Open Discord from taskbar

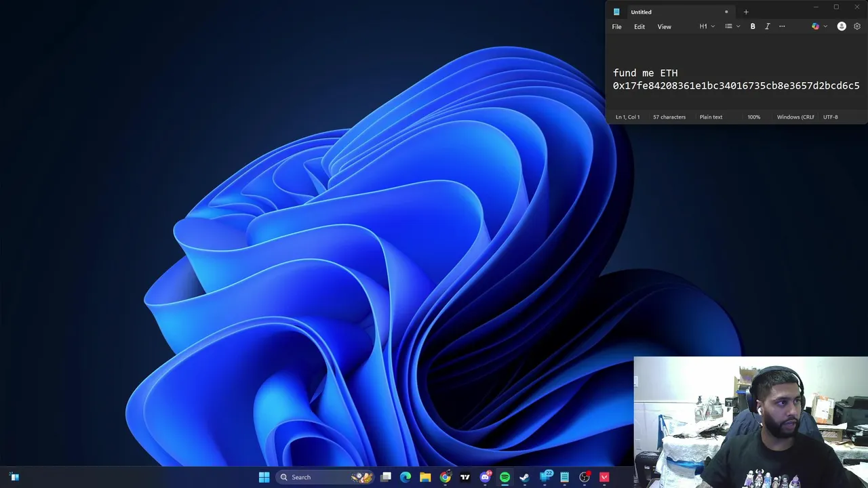485,477
